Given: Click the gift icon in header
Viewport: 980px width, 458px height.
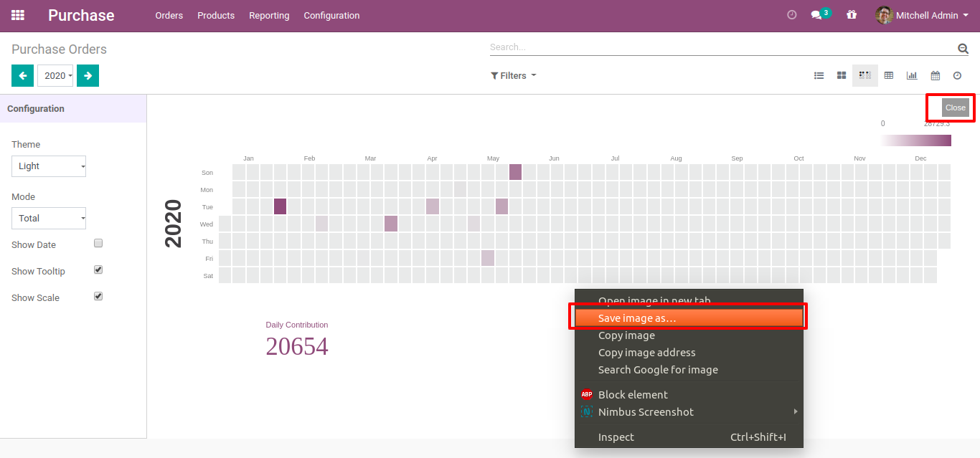Looking at the screenshot, I should (x=852, y=15).
